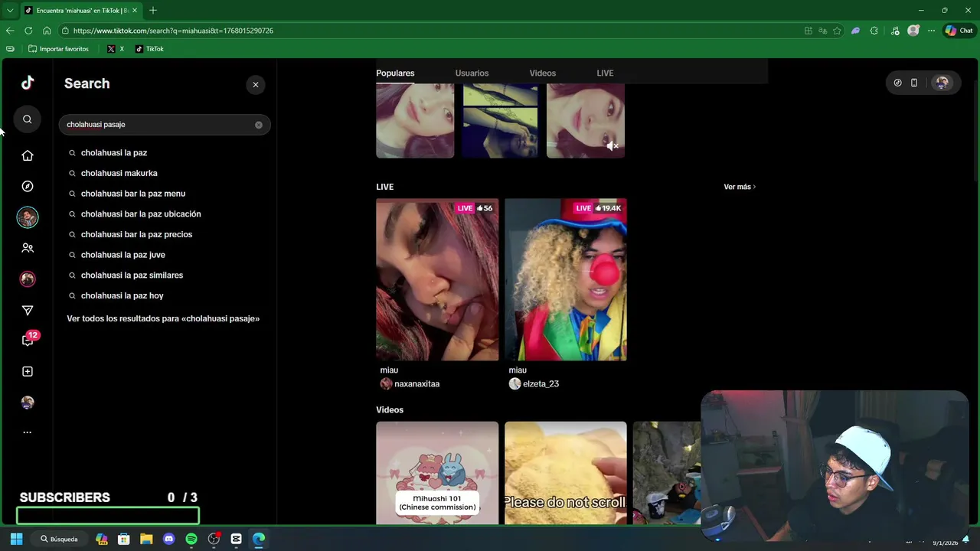
Task: Switch to the Videos tab
Action: tap(542, 73)
